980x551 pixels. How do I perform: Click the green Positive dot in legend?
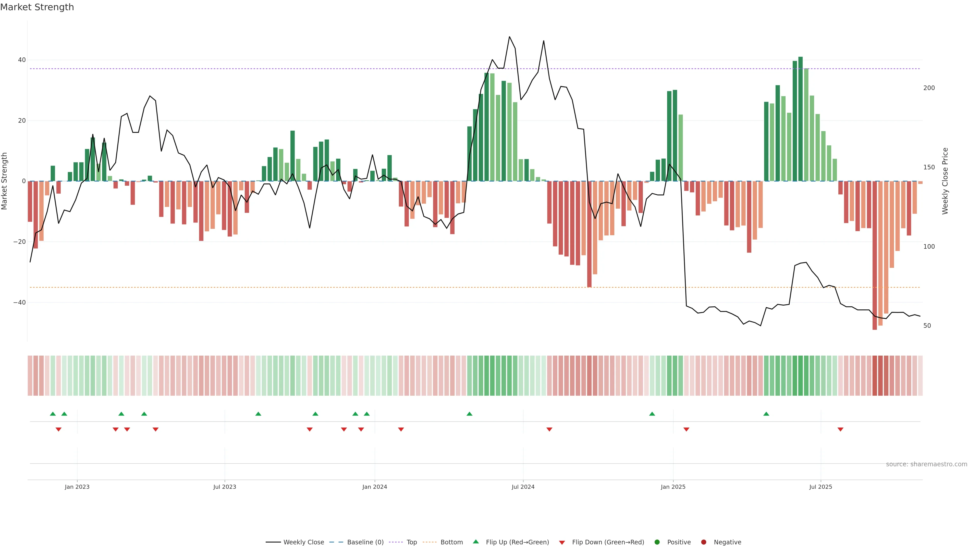657,542
